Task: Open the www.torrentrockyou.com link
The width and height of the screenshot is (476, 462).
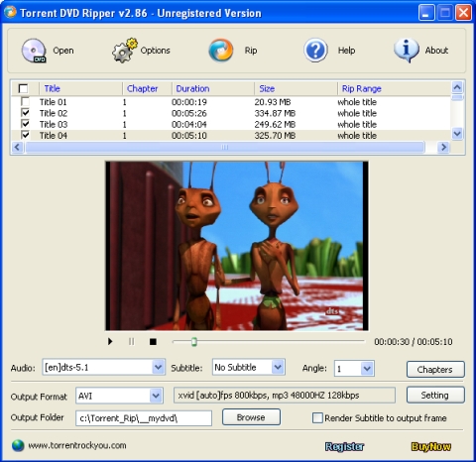Action: tap(77, 445)
